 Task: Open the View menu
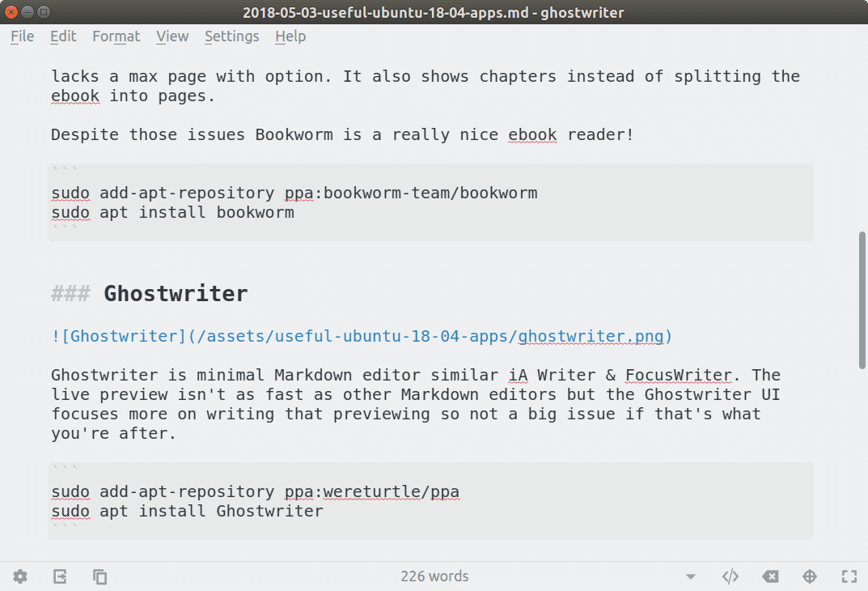(172, 36)
